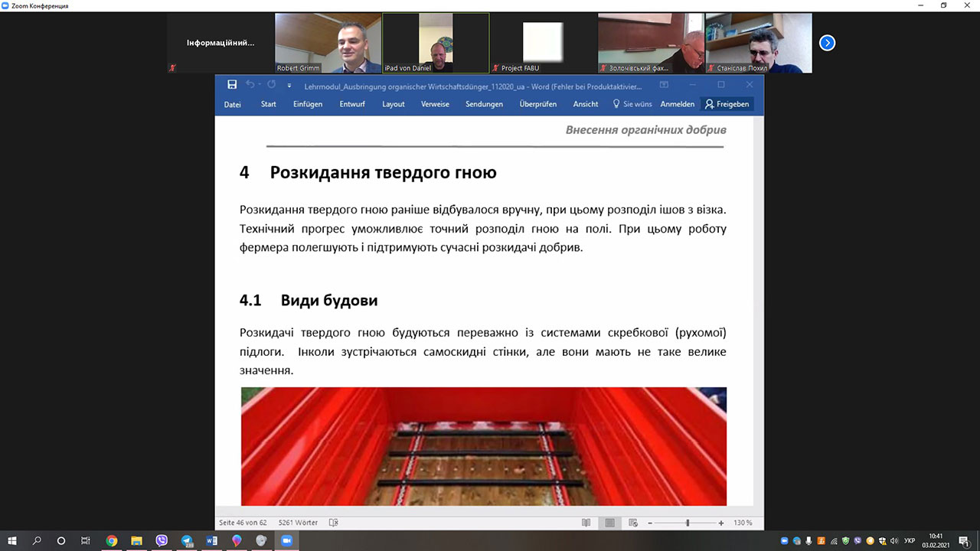
Task: Select the Robert Grimm video tile
Action: [x=328, y=43]
